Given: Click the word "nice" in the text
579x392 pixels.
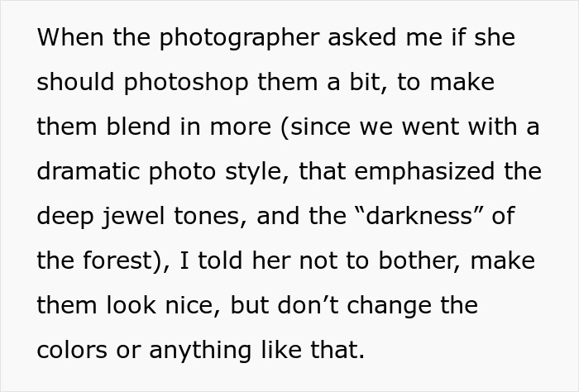Looking at the screenshot, I should [191, 306].
